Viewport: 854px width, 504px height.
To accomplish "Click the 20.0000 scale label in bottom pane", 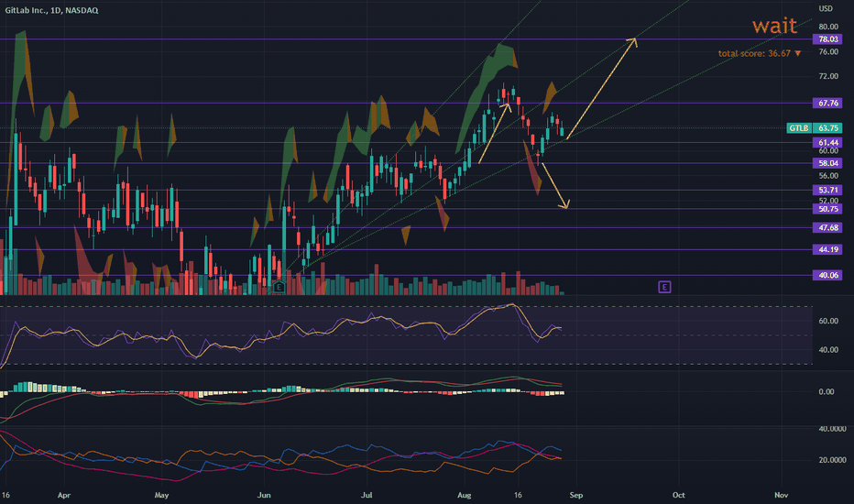I will pyautogui.click(x=833, y=460).
